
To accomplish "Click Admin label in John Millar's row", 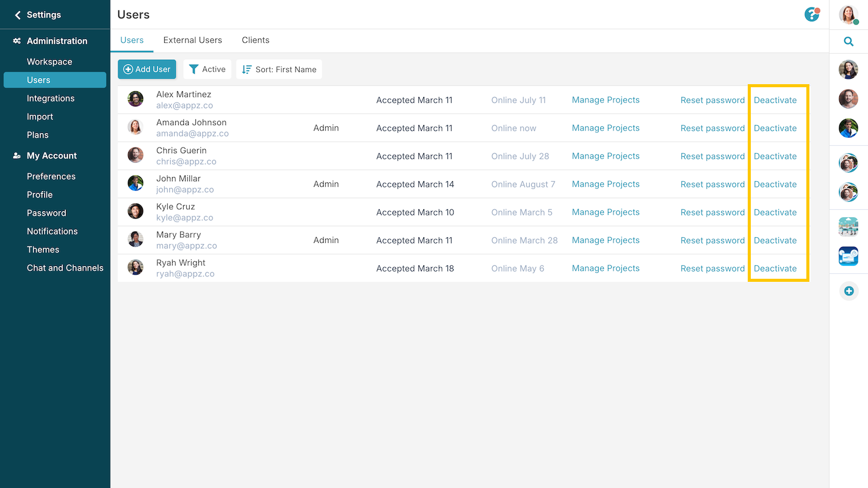I will pyautogui.click(x=326, y=184).
